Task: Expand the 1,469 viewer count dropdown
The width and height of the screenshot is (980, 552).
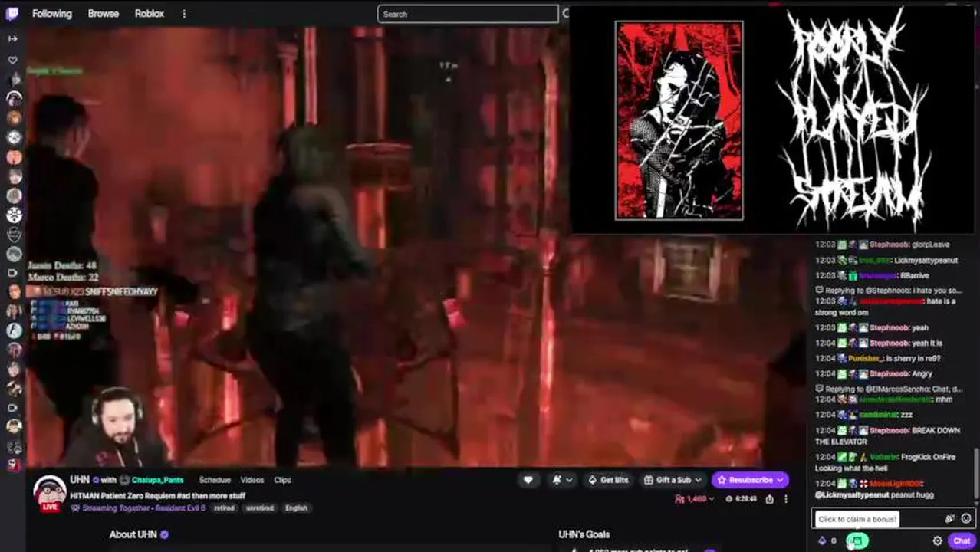Action: tap(695, 499)
